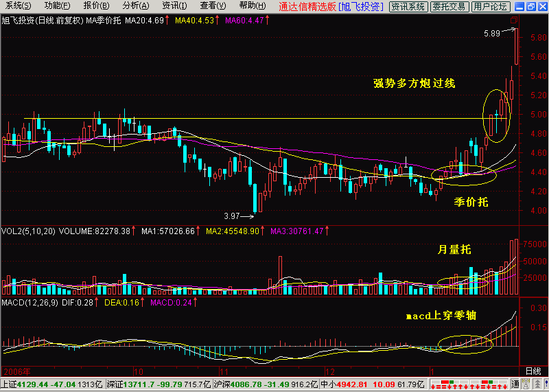549x392 pixels.
Task: Click the DEA:0.16 value
Action: click(122, 302)
